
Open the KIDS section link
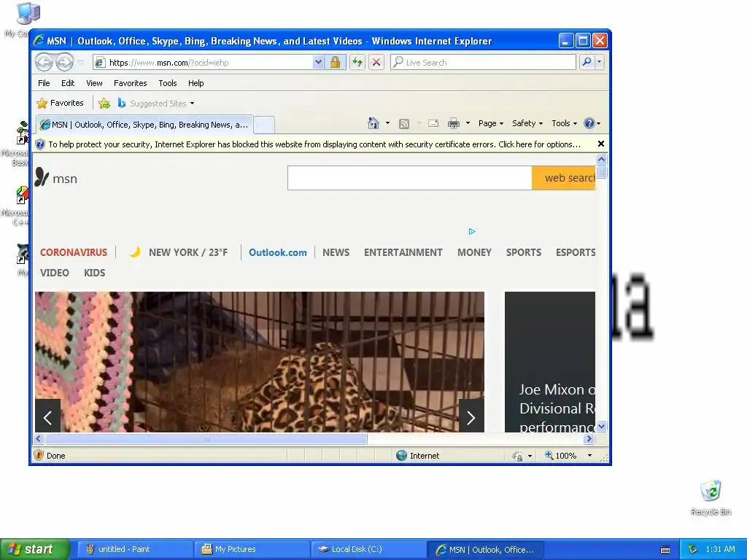(94, 273)
